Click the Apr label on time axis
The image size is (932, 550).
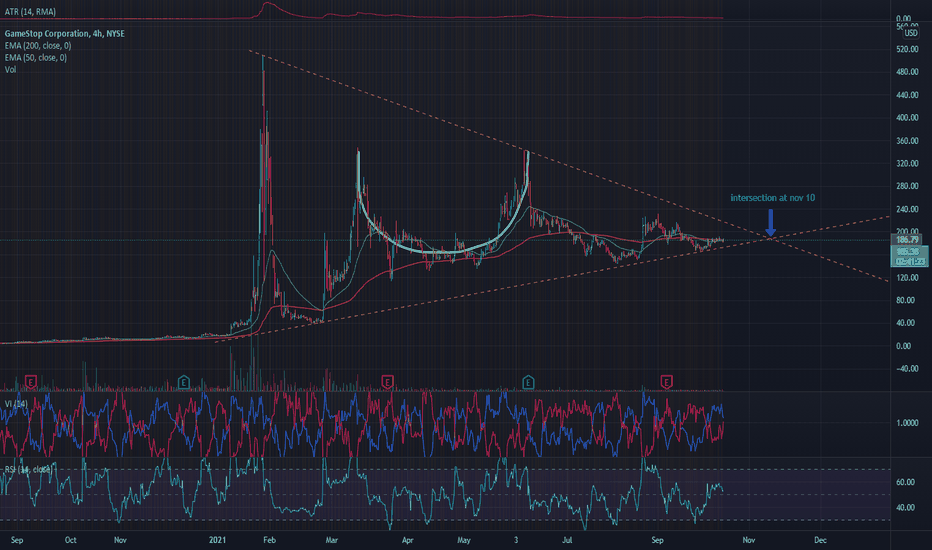407,540
